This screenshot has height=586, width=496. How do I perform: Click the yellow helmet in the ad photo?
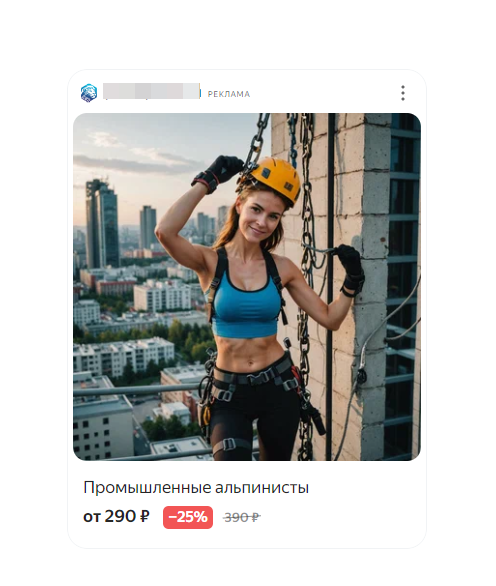(277, 178)
